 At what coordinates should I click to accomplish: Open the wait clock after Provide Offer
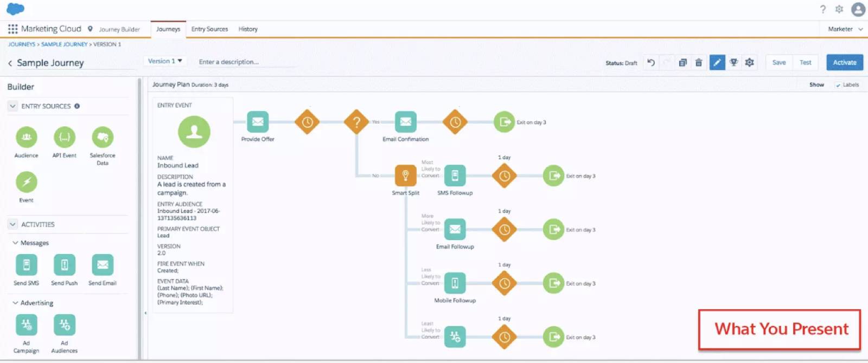coord(307,122)
